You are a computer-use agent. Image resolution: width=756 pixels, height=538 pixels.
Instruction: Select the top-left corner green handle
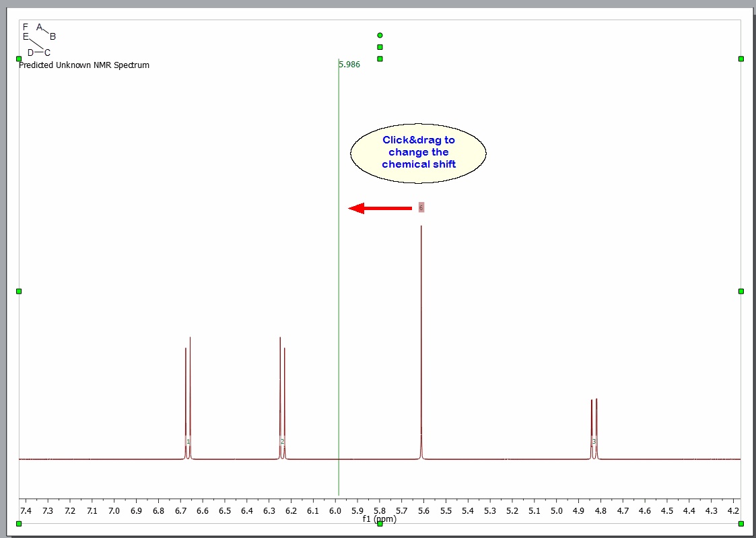tap(19, 59)
